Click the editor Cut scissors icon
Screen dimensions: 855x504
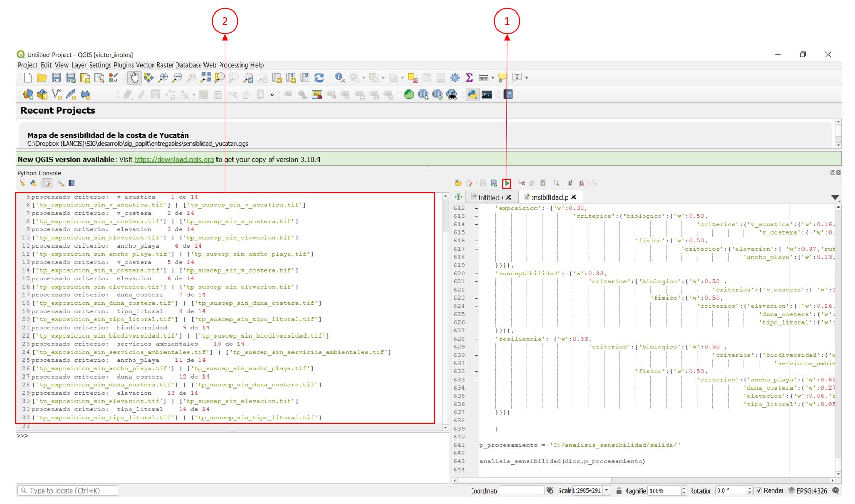(x=521, y=183)
